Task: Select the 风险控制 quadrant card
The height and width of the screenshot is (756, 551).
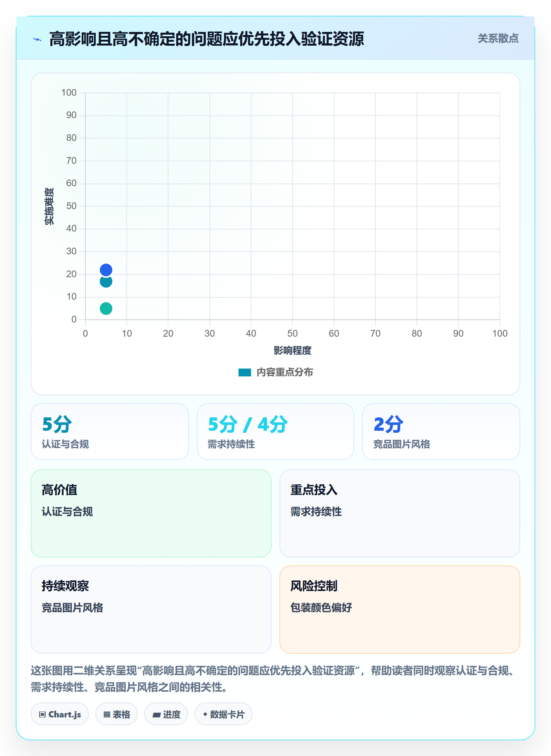Action: point(400,610)
